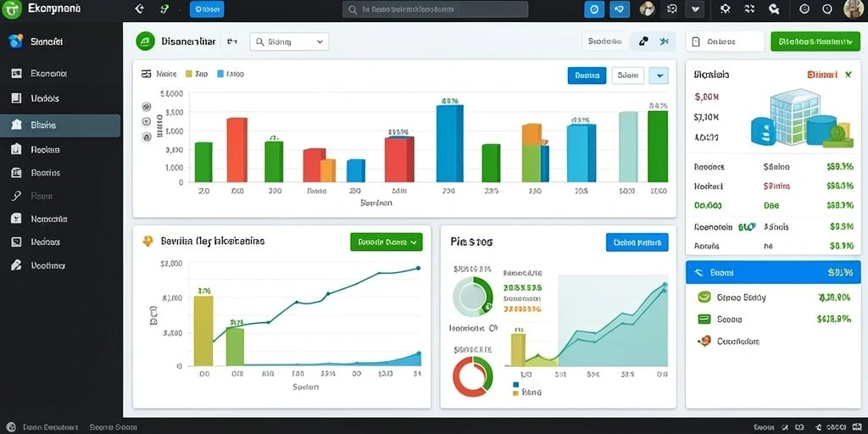
Task: Click the pin icon in the page header
Action: (x=643, y=41)
